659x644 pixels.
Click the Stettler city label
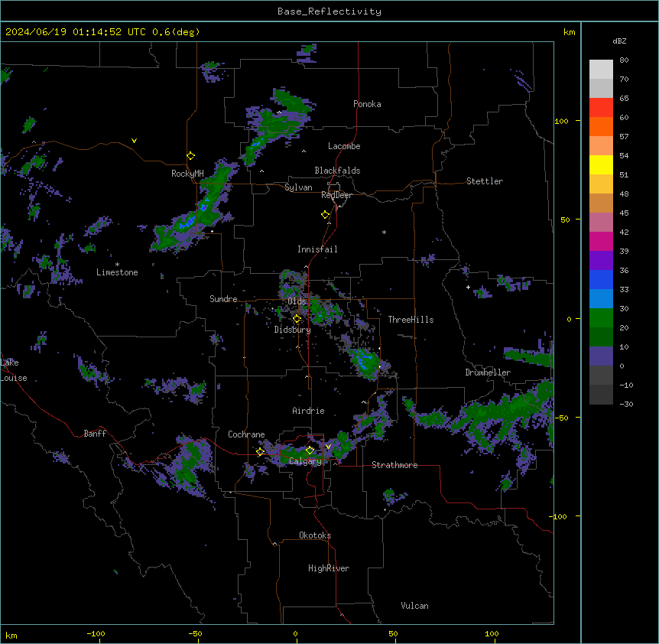tap(485, 181)
